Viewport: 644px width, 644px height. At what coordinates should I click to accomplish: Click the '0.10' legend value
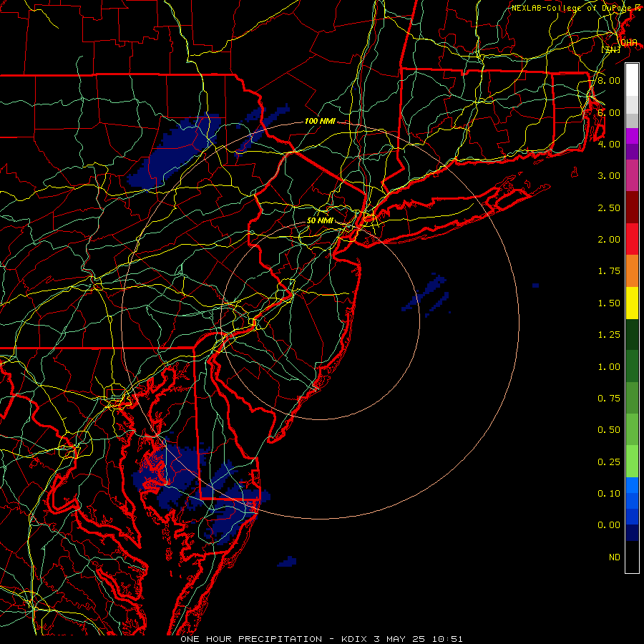tap(609, 494)
